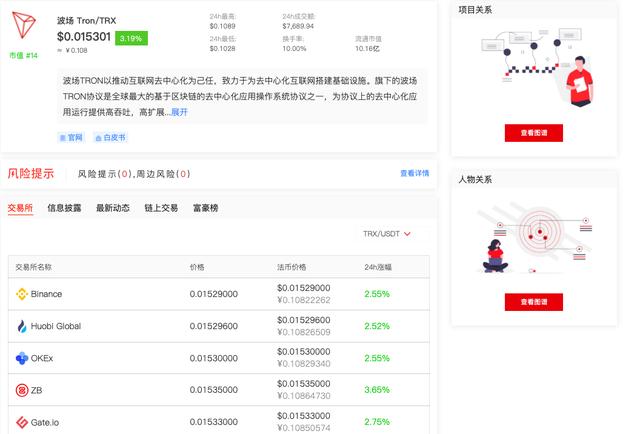Click the green 3.19% change badge

pyautogui.click(x=131, y=38)
